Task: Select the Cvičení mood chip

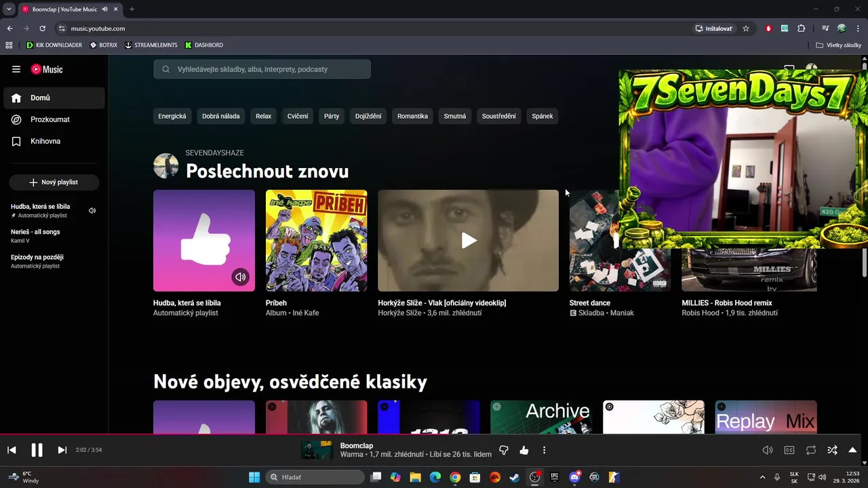Action: pyautogui.click(x=298, y=116)
